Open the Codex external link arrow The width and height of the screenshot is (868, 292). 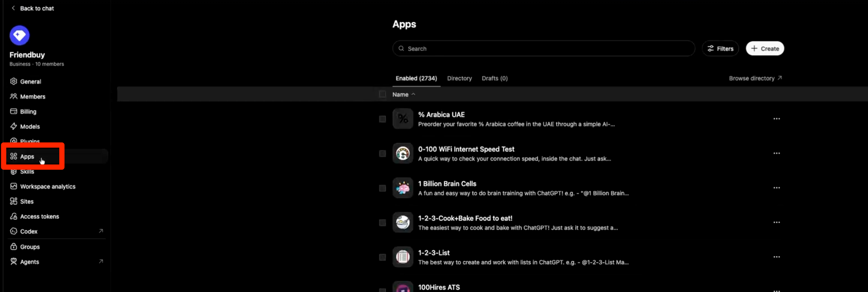(101, 231)
